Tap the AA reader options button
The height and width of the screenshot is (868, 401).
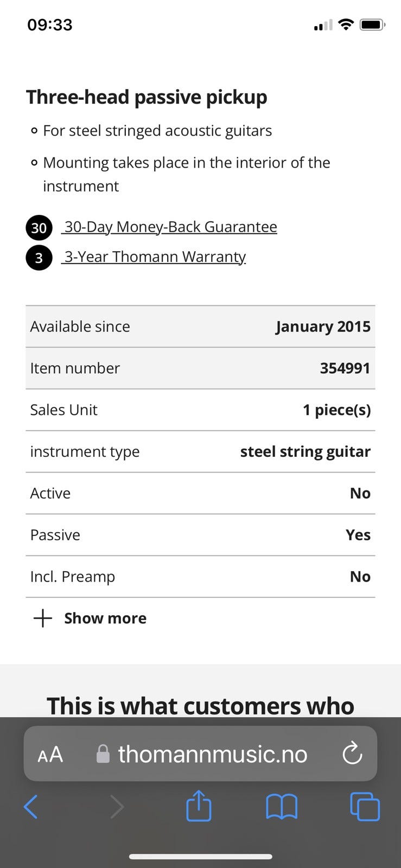tap(50, 754)
